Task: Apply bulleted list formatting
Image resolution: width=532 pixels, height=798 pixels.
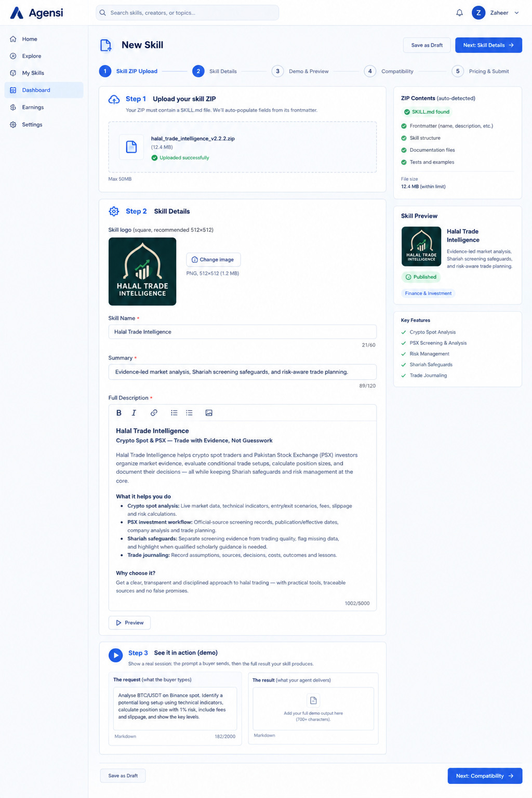Action: [x=174, y=413]
